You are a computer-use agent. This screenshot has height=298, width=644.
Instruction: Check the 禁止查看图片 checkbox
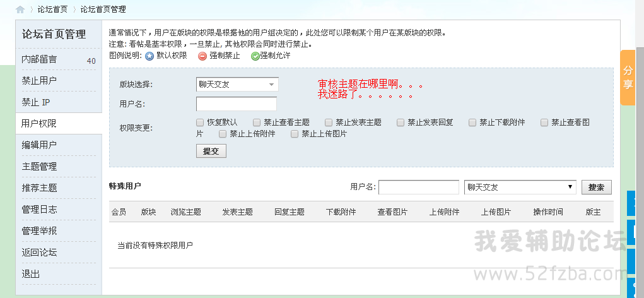click(x=544, y=122)
